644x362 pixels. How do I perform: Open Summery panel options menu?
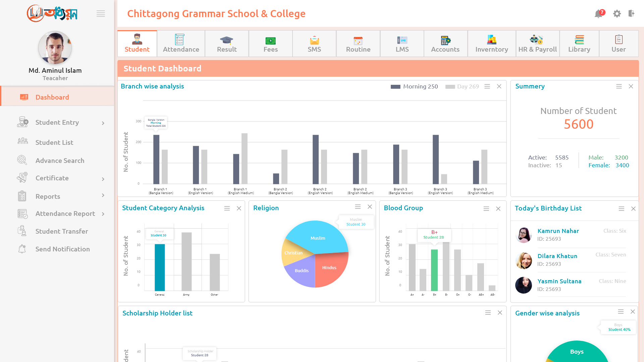click(619, 86)
